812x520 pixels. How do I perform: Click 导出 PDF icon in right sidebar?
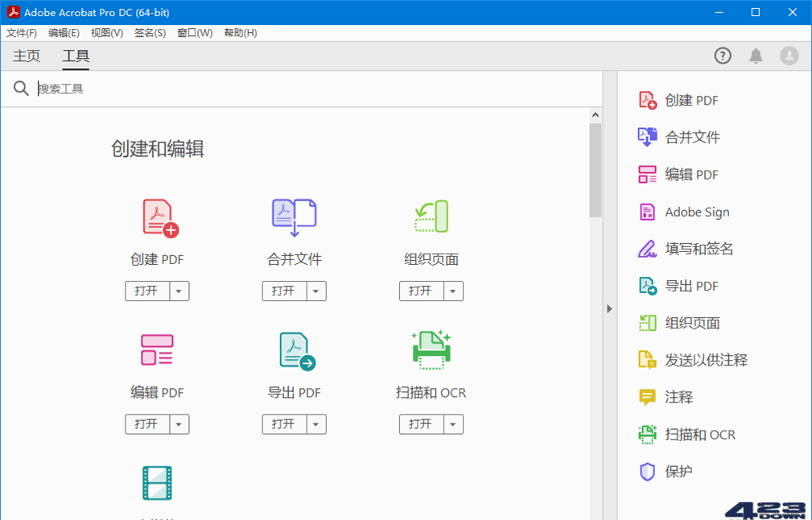[647, 286]
